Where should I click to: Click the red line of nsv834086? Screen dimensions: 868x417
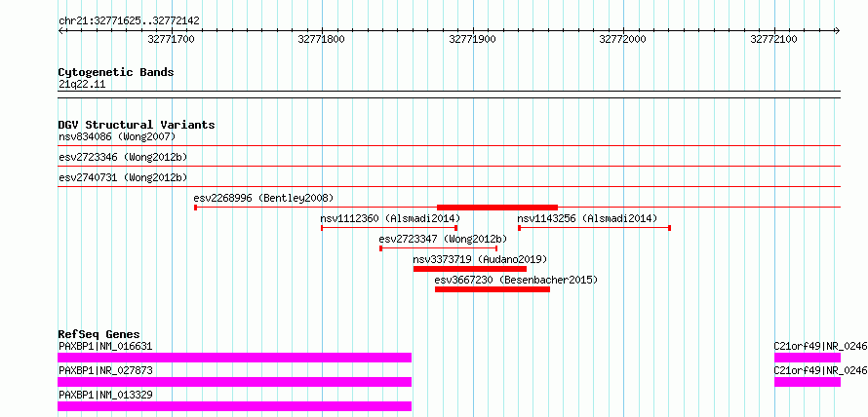pos(449,146)
